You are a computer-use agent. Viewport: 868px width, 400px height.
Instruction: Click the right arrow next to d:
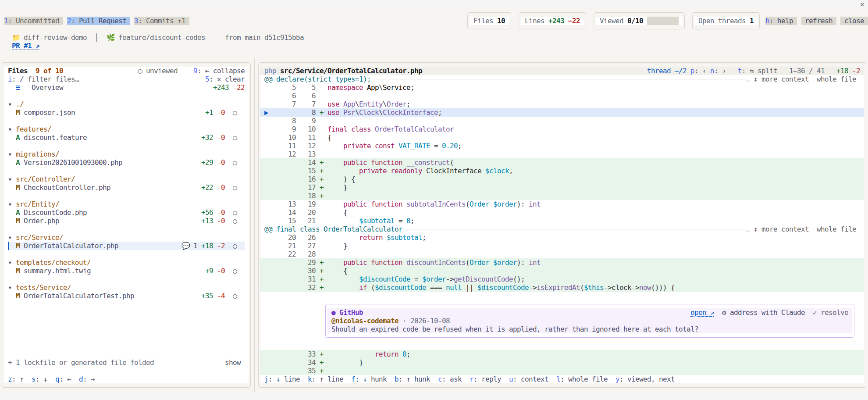[92, 379]
